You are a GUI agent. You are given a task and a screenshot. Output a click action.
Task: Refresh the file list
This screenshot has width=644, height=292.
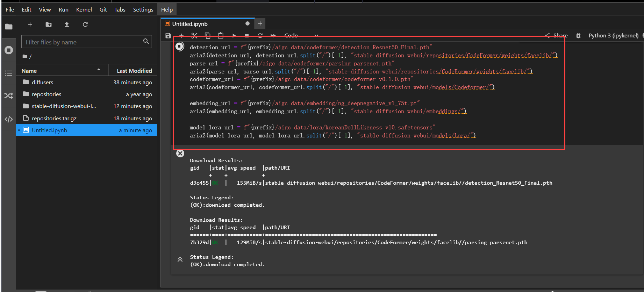85,24
